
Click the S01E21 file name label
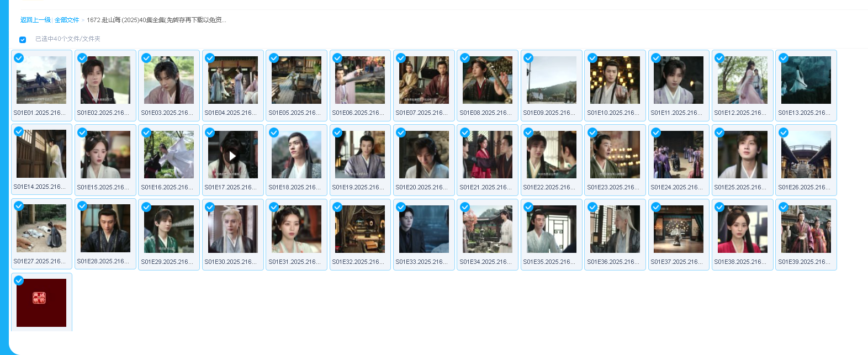pos(485,187)
